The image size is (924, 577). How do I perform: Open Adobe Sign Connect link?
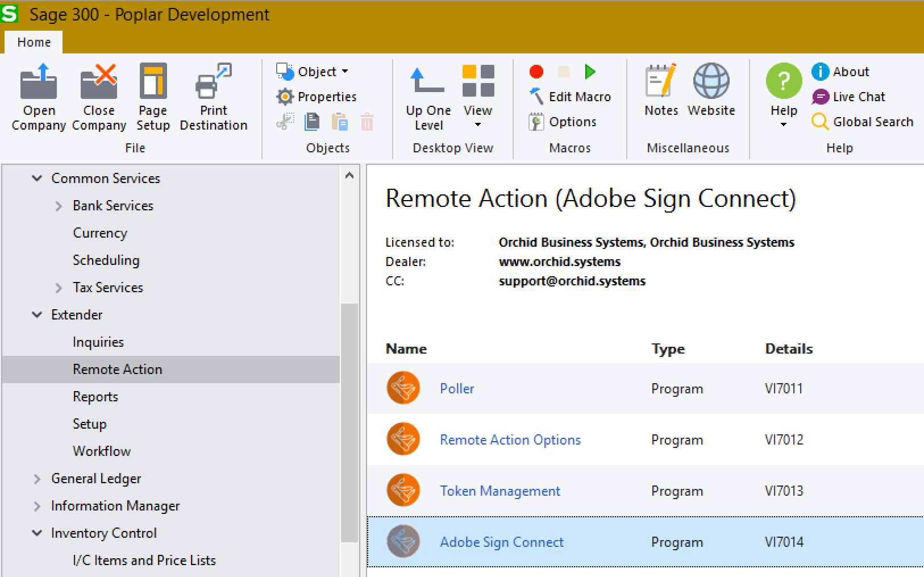click(502, 542)
